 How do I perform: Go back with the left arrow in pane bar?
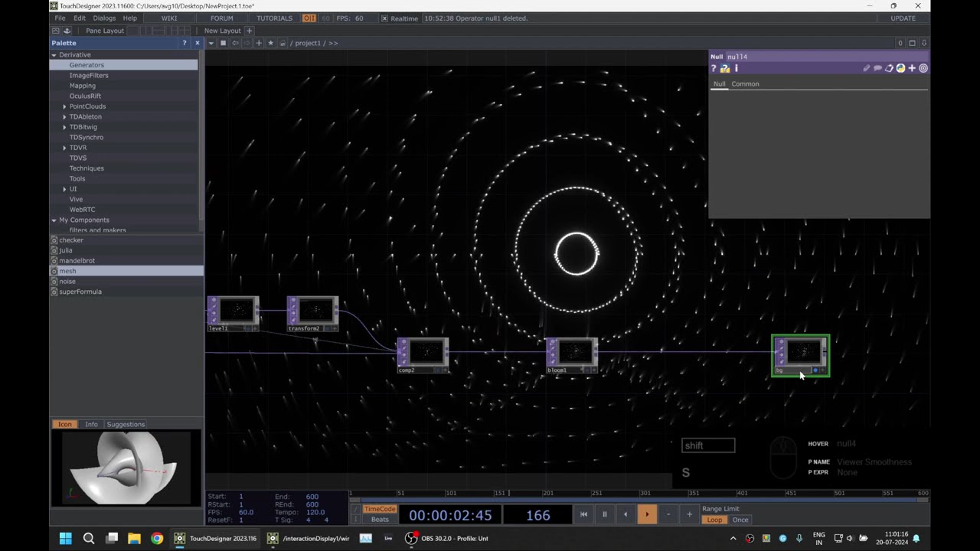point(235,43)
